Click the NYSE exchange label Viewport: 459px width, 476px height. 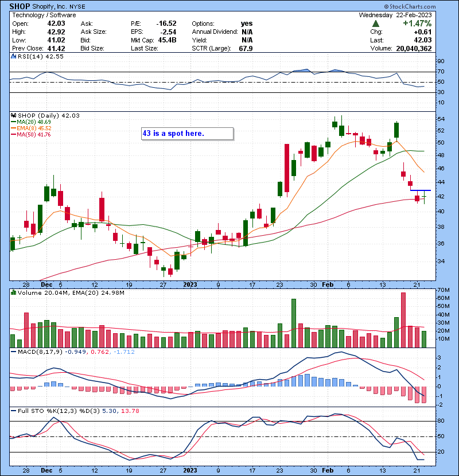click(x=79, y=7)
